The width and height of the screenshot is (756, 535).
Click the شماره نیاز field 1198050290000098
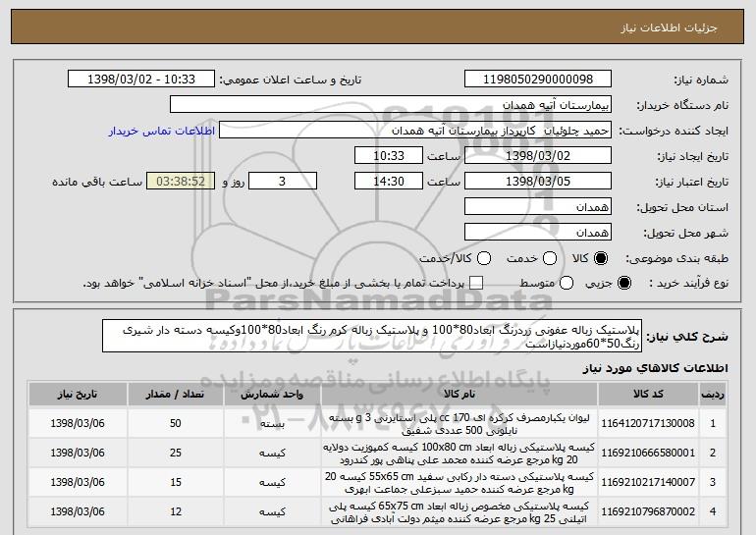(538, 80)
